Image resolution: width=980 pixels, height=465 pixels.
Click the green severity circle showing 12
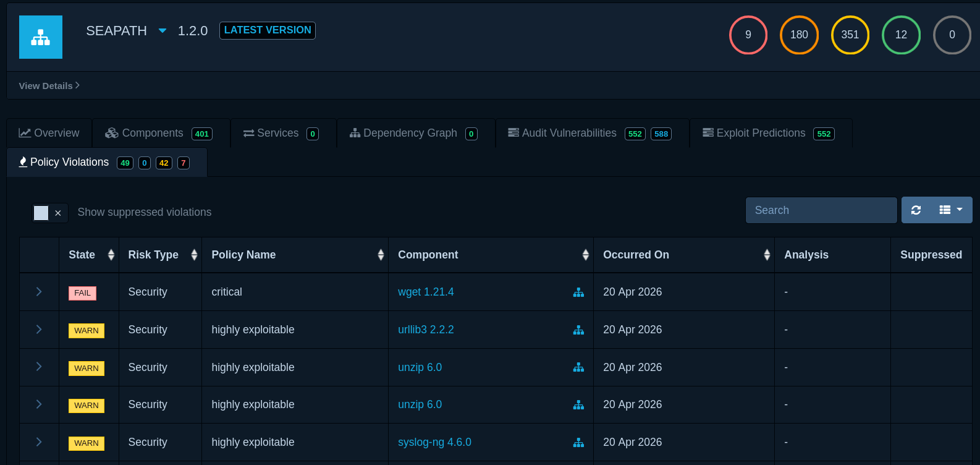tap(901, 35)
